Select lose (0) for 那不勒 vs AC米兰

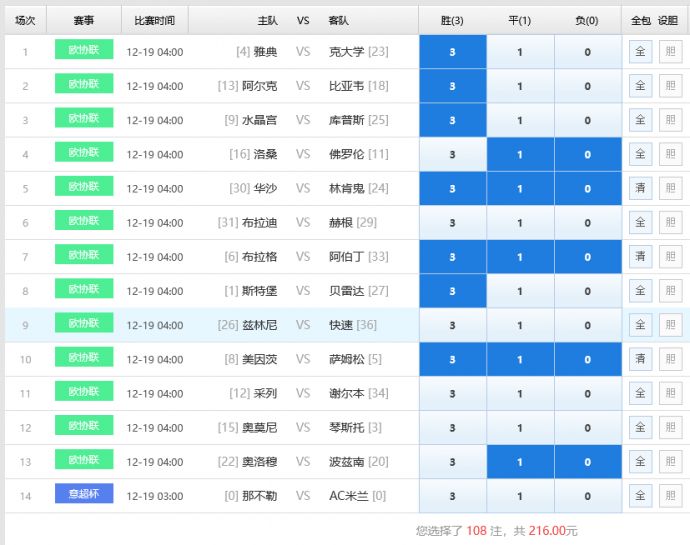coord(587,496)
